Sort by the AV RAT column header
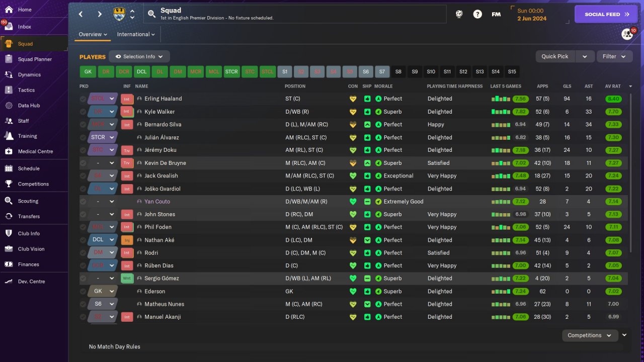 click(x=613, y=86)
